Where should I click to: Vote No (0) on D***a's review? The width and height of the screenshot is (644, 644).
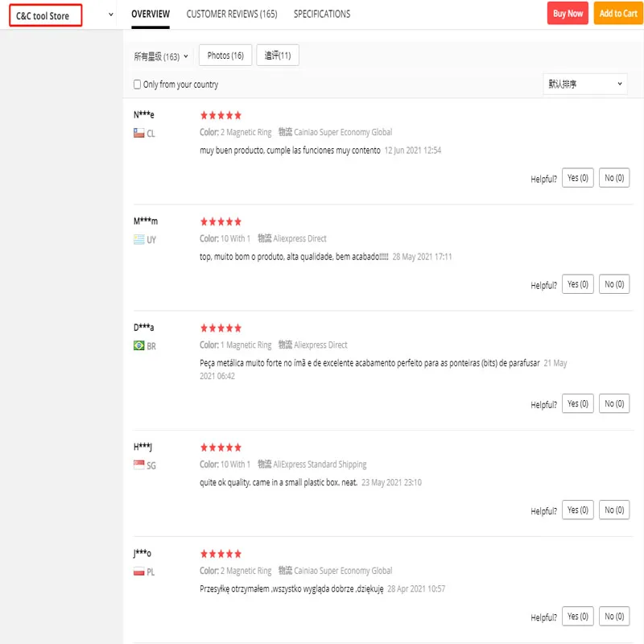click(614, 403)
